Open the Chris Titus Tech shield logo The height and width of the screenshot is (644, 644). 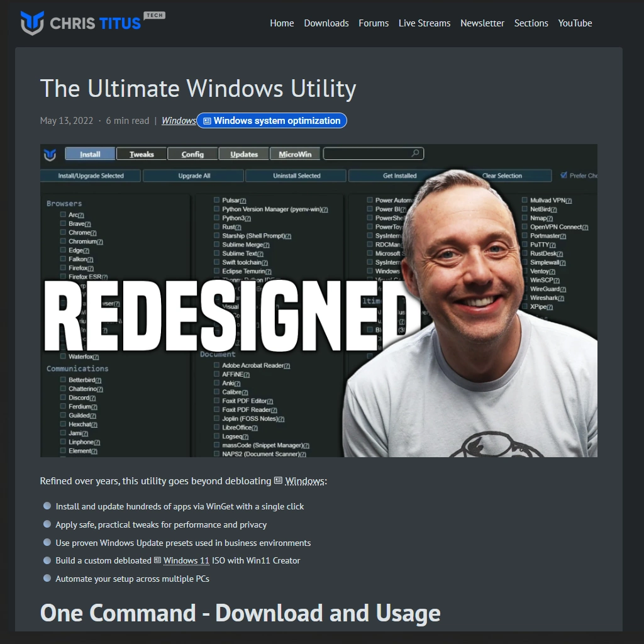[x=32, y=23]
